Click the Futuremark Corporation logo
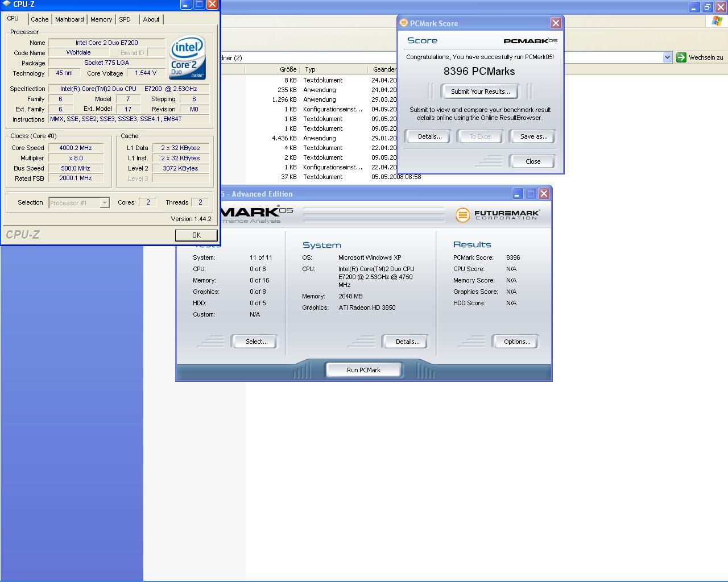728x582 pixels. coord(497,215)
